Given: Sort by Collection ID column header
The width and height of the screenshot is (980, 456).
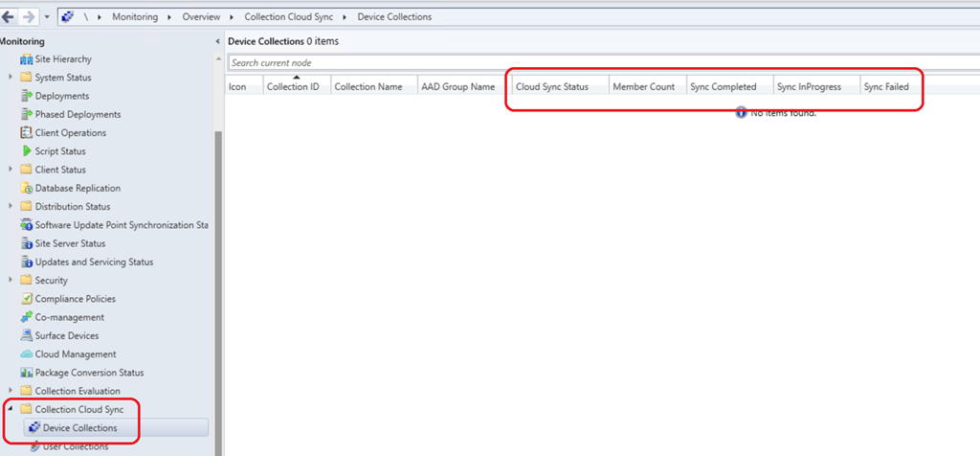Looking at the screenshot, I should (293, 87).
